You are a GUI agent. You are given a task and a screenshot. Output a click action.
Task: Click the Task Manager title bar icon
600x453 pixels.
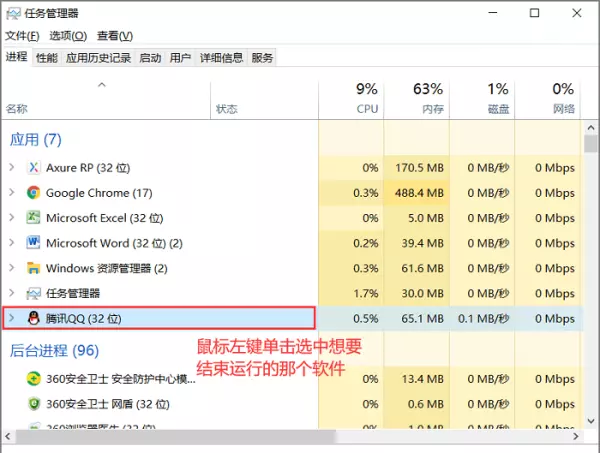[13, 14]
